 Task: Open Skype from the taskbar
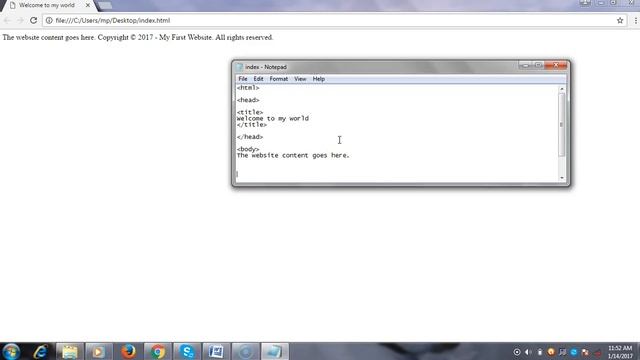187,351
